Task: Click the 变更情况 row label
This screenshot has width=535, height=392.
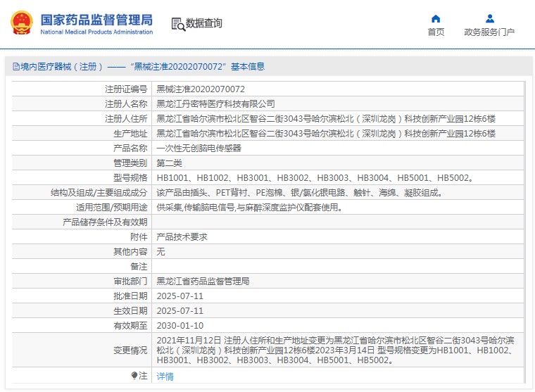Action: point(130,350)
